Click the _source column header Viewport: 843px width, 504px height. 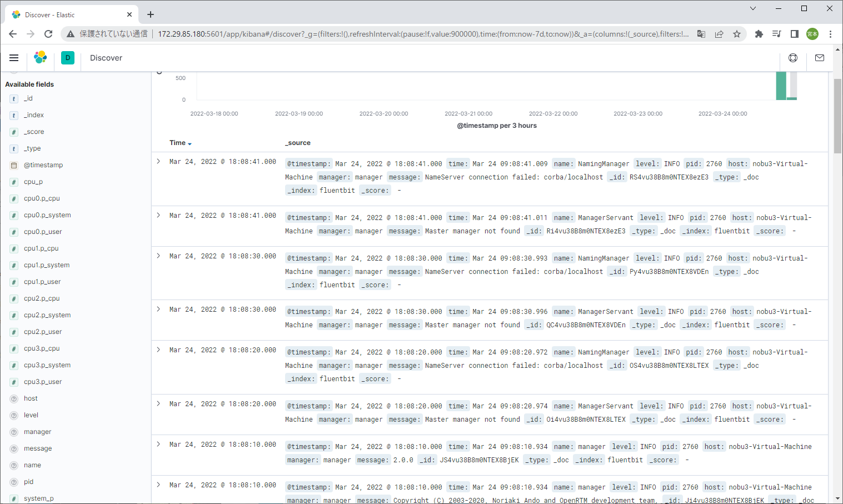298,143
